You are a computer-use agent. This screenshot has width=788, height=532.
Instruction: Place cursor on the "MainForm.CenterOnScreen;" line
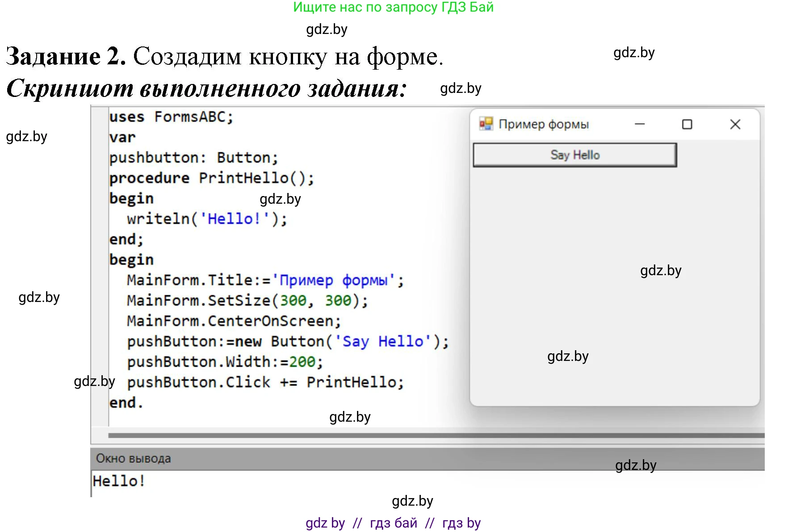[x=234, y=321]
